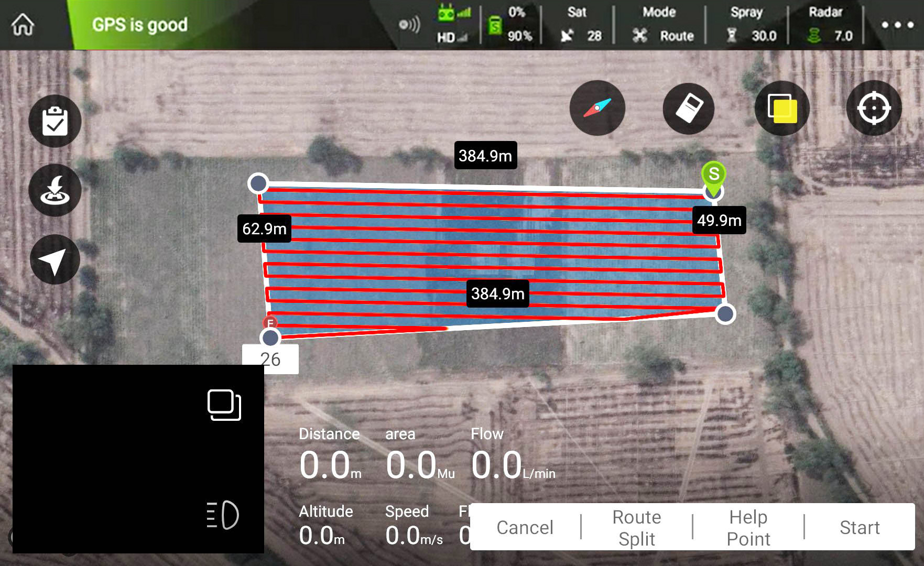This screenshot has height=566, width=924.
Task: Tap the remote controller signal icon
Action: click(x=454, y=13)
